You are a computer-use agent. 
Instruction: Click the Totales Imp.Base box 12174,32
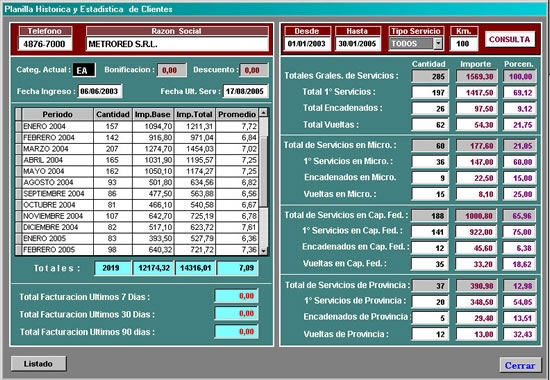pos(153,268)
